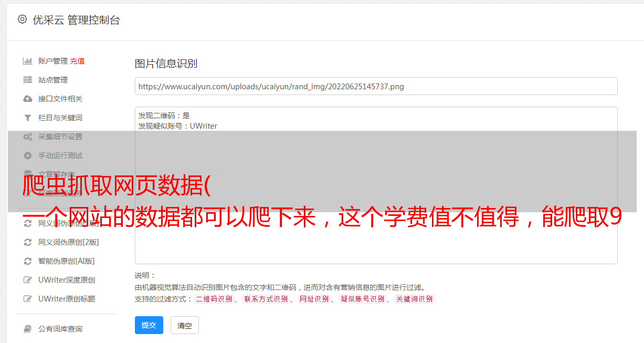The image size is (644, 343).
Task: Click the bar chart icon for 账户管理
Action: 28,61
